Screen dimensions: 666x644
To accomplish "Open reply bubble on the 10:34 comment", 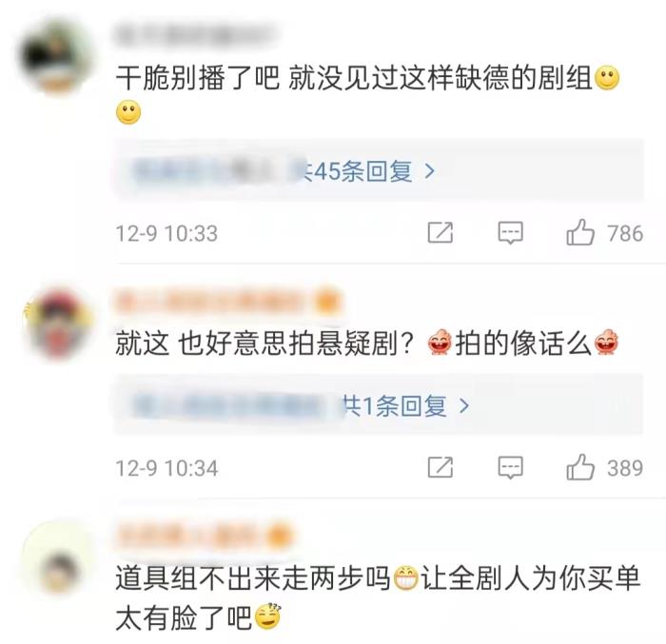I will point(510,468).
